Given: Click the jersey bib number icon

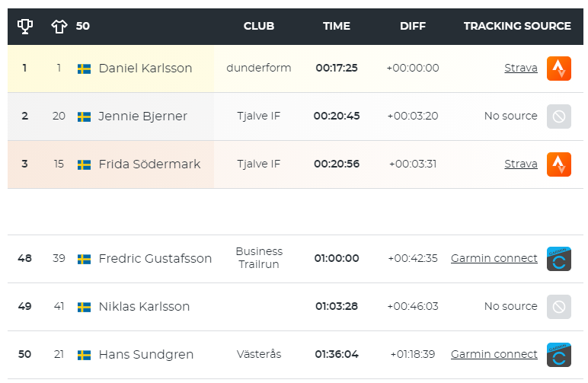Looking at the screenshot, I should tap(59, 26).
